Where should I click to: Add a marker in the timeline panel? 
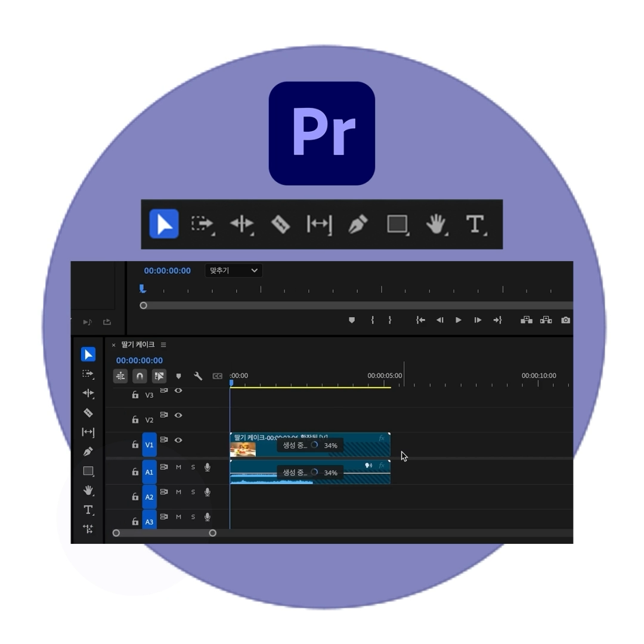[x=178, y=376]
